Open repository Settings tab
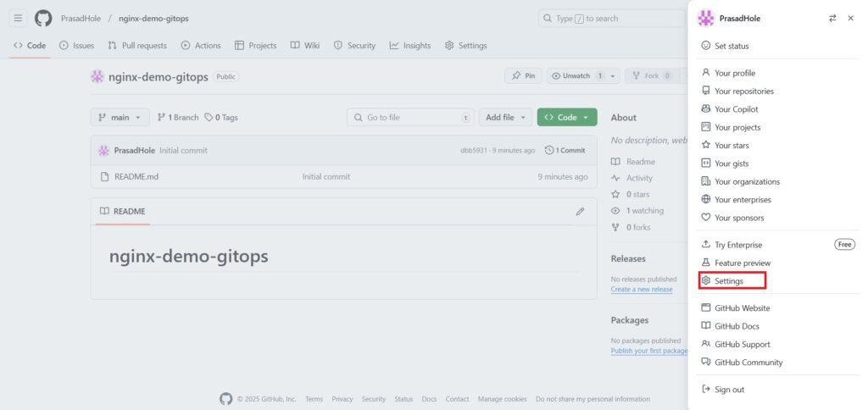This screenshot has height=410, width=868. click(x=466, y=46)
